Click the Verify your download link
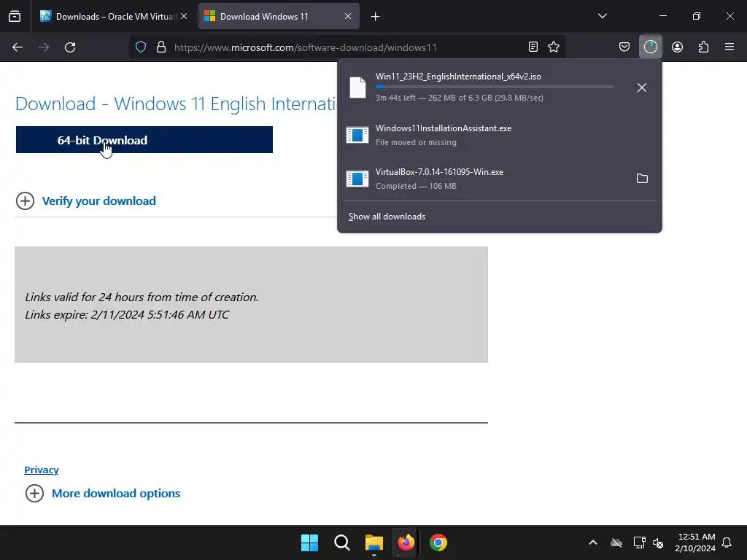Image resolution: width=747 pixels, height=560 pixels. click(x=98, y=201)
